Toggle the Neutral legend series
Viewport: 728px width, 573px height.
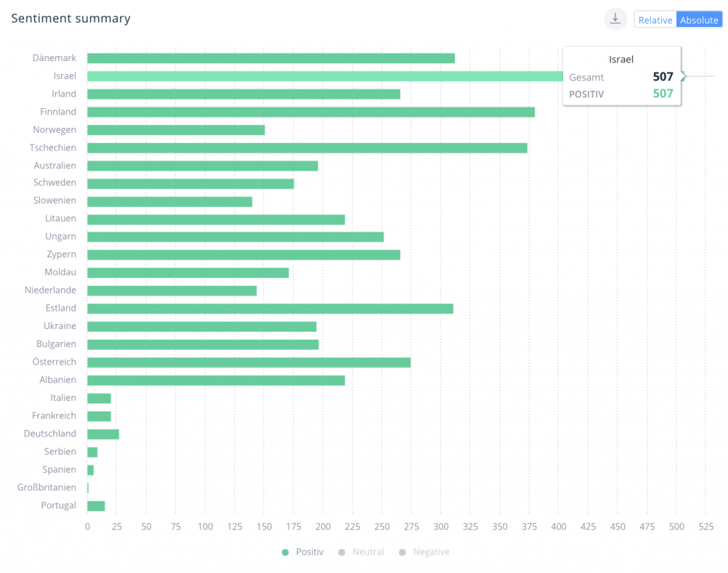tap(368, 552)
